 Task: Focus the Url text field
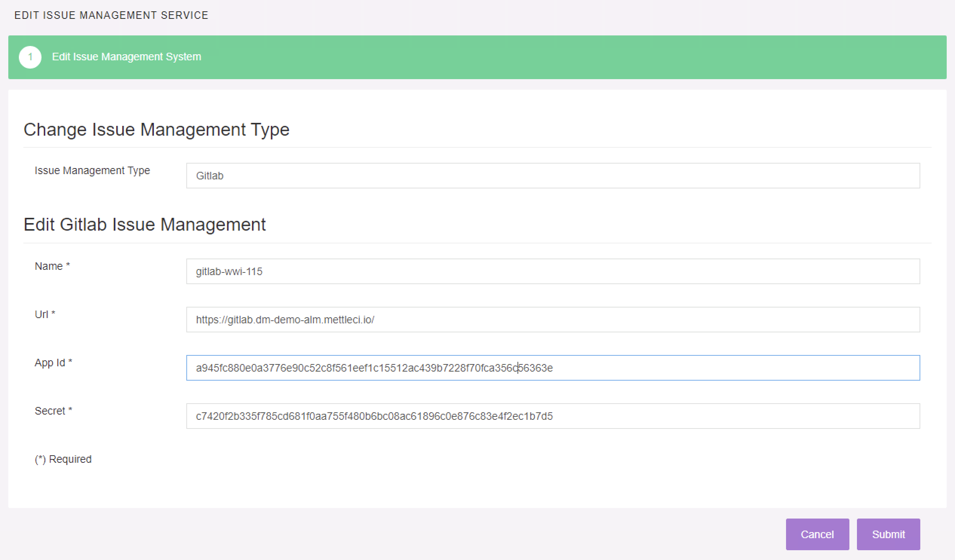coord(553,320)
